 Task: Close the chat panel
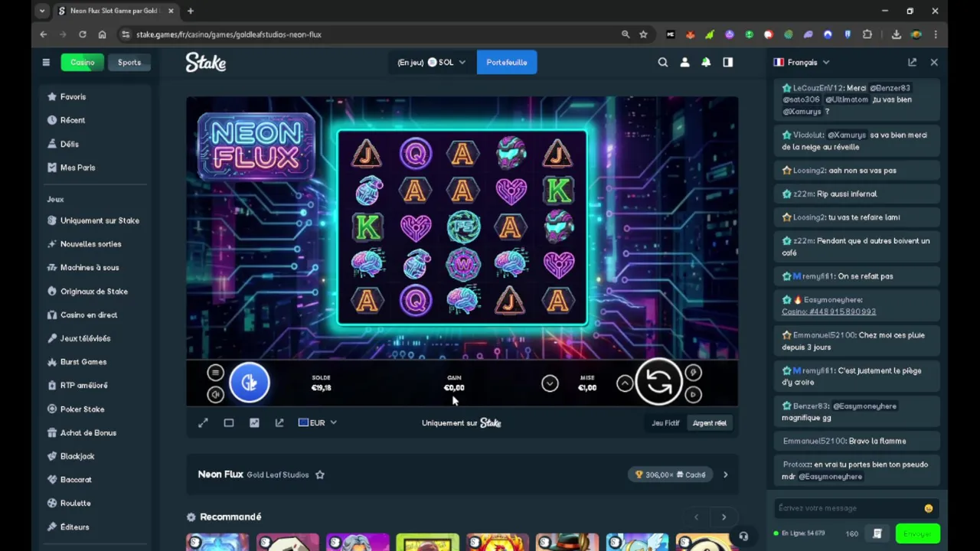[934, 62]
